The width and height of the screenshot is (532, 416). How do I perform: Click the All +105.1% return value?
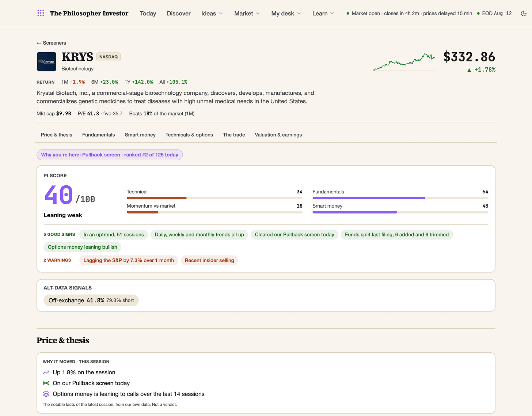pyautogui.click(x=174, y=82)
